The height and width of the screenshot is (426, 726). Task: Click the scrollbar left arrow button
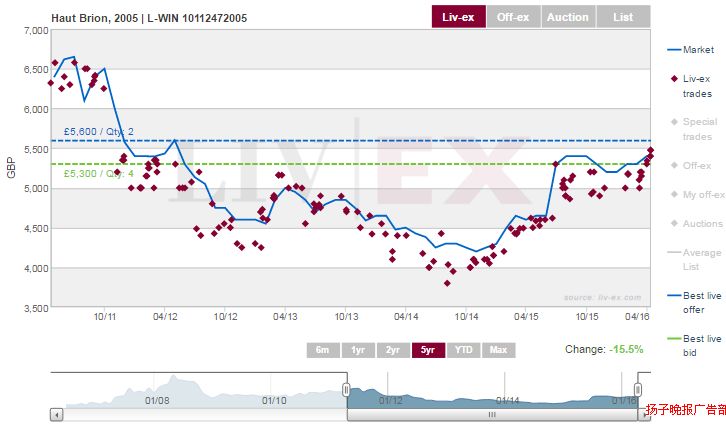[x=56, y=414]
